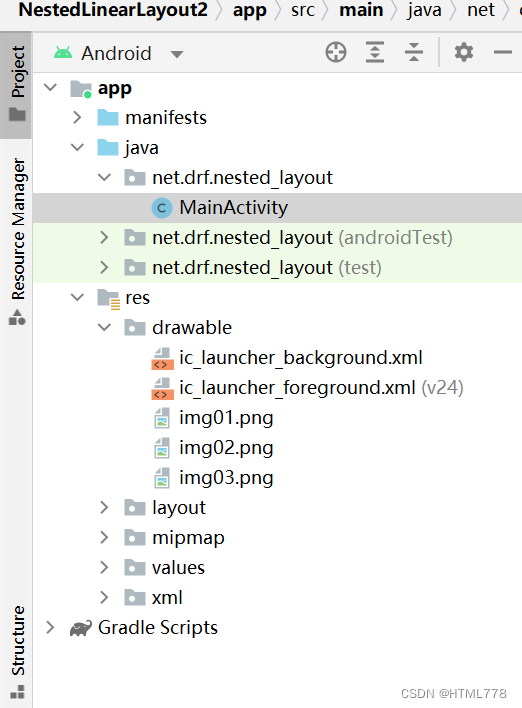The height and width of the screenshot is (708, 522).
Task: Expand the mipmap folder
Action: click(104, 537)
